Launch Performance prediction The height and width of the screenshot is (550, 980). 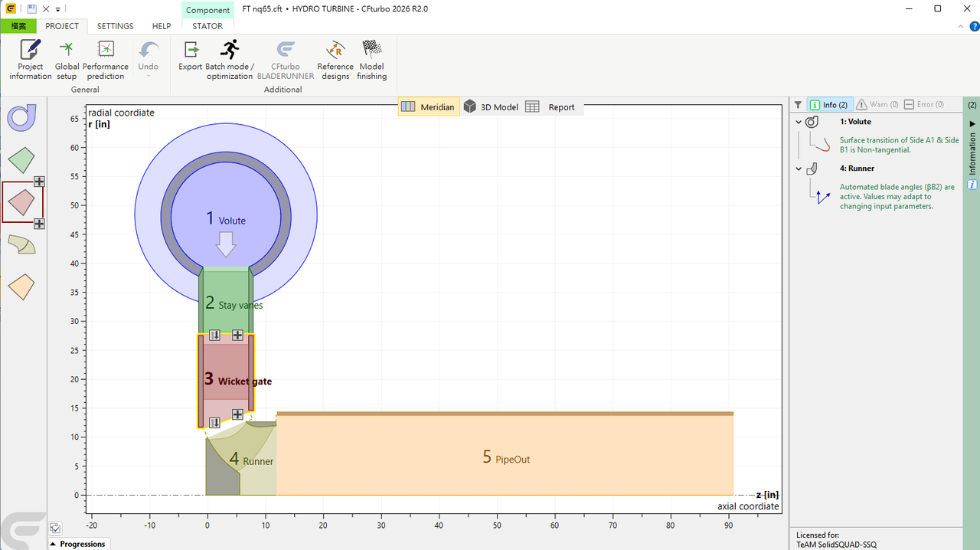coord(106,59)
